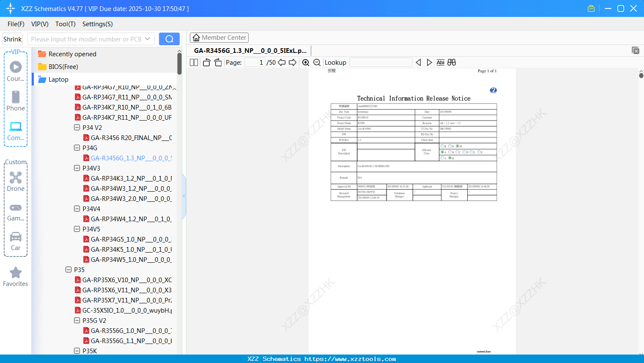
Task: Close the open document tab panel
Action: 636,50
